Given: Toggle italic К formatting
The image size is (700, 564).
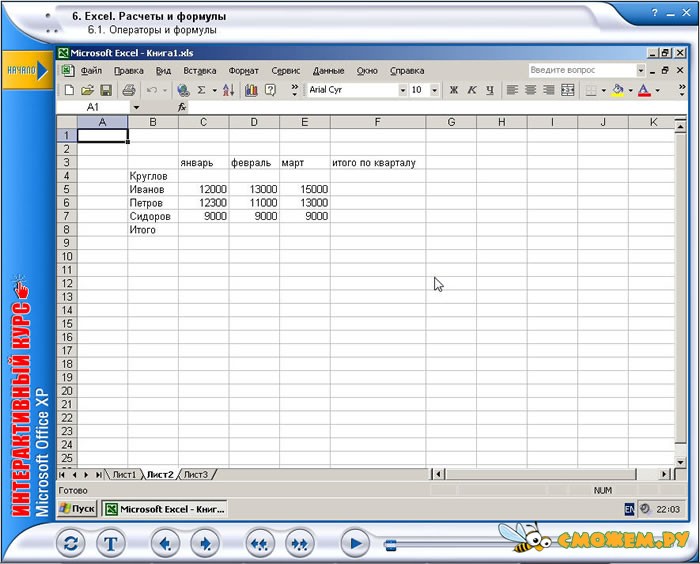Looking at the screenshot, I should [x=472, y=90].
